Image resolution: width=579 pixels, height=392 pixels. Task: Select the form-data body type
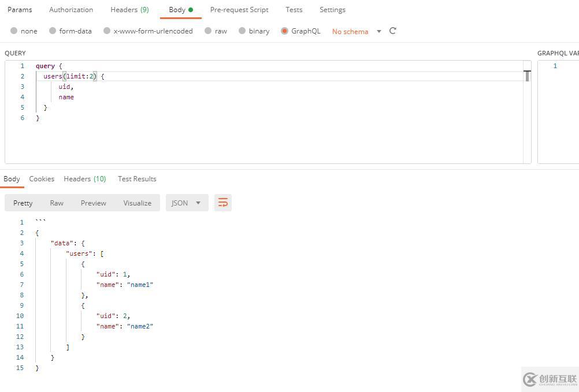[x=70, y=31]
